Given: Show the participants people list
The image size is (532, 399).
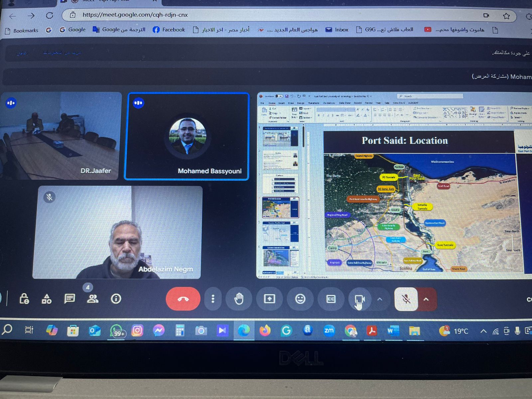Looking at the screenshot, I should 92,299.
